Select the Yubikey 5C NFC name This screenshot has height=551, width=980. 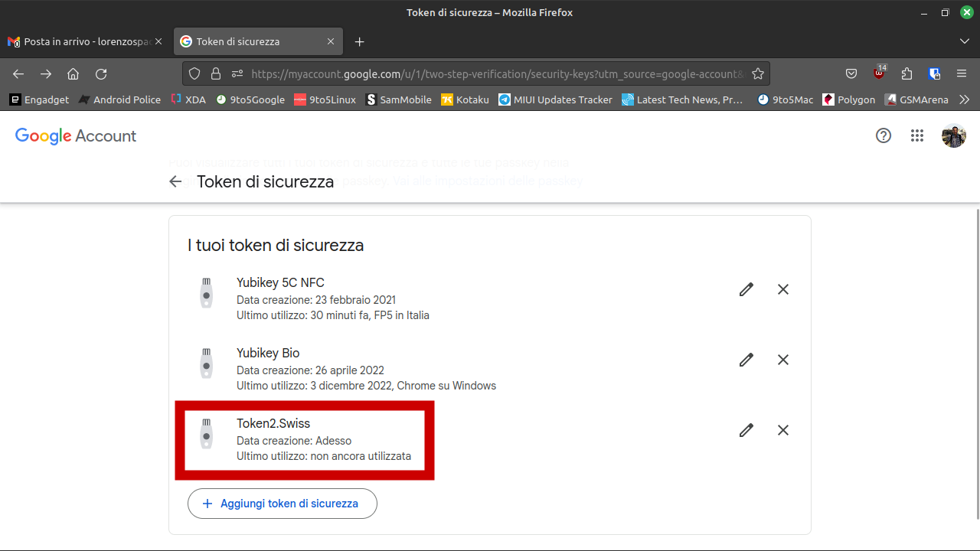[280, 282]
